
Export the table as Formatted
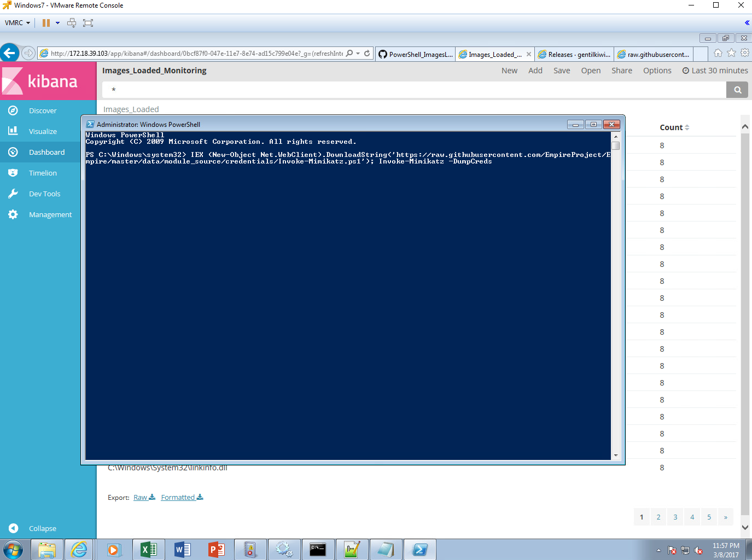(182, 497)
